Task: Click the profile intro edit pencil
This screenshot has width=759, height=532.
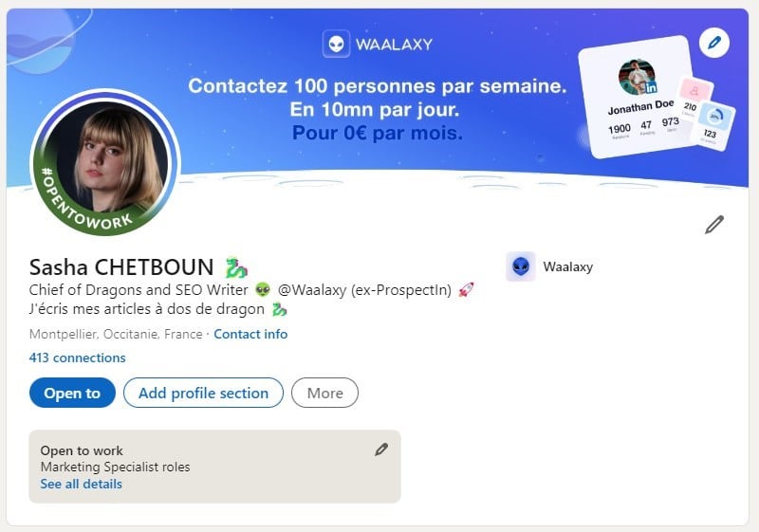Action: 714,225
